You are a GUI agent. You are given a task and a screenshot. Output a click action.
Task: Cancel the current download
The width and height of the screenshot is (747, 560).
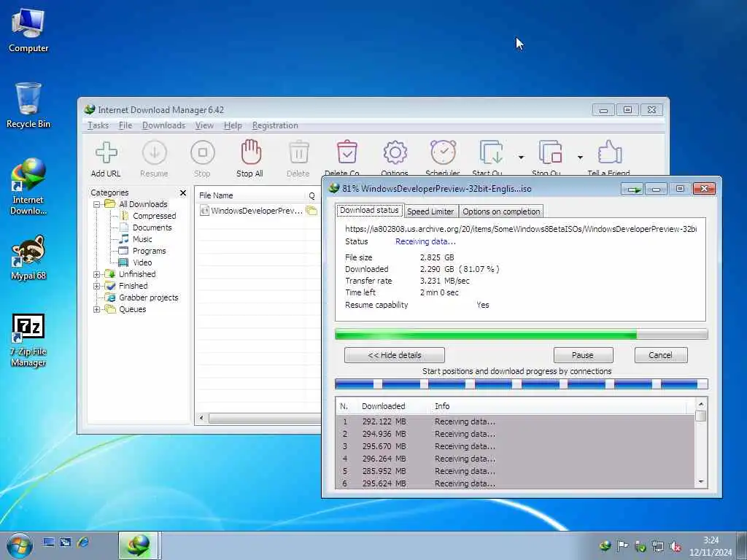(661, 355)
